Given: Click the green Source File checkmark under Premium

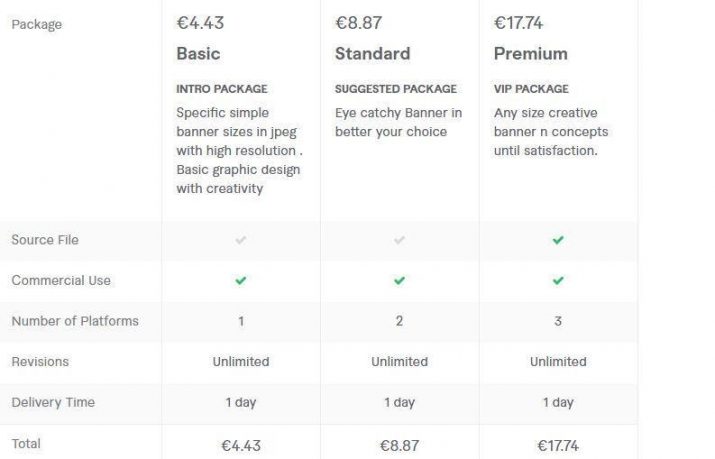Looking at the screenshot, I should pyautogui.click(x=558, y=240).
